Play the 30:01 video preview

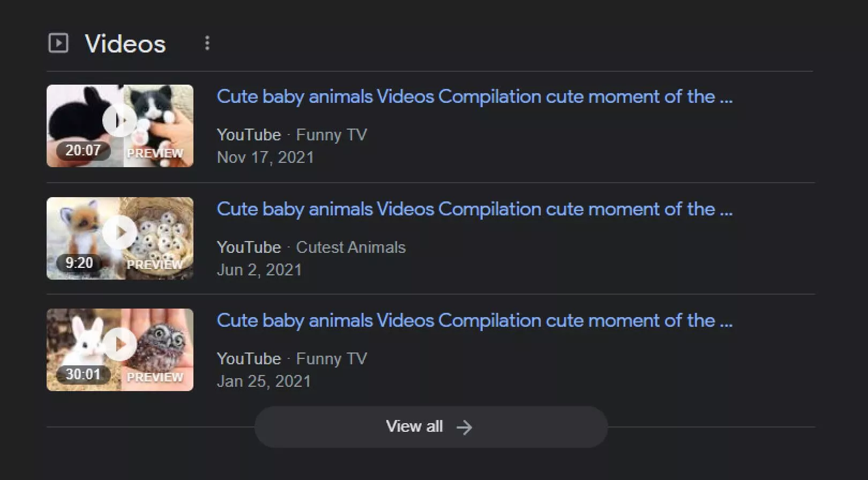[x=119, y=344]
